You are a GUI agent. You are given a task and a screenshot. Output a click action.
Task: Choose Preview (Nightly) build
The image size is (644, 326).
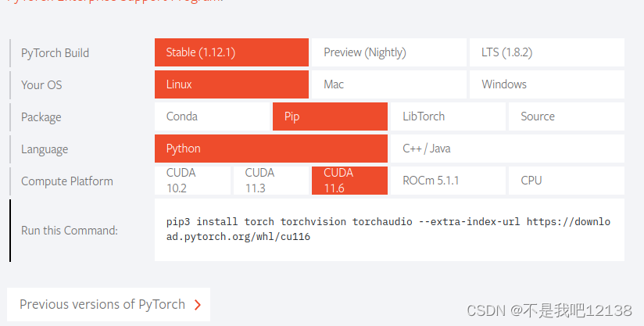388,52
